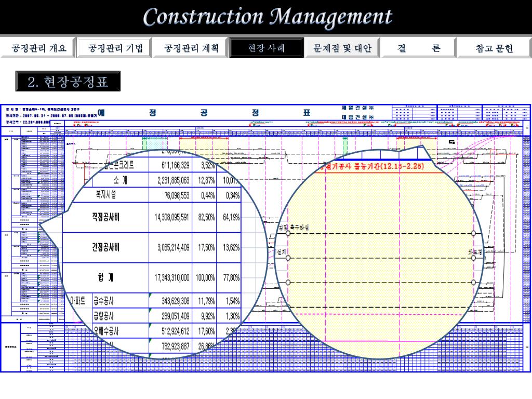The image size is (532, 399).
Task: Select the total 17,343,310,000
Action: point(171,278)
